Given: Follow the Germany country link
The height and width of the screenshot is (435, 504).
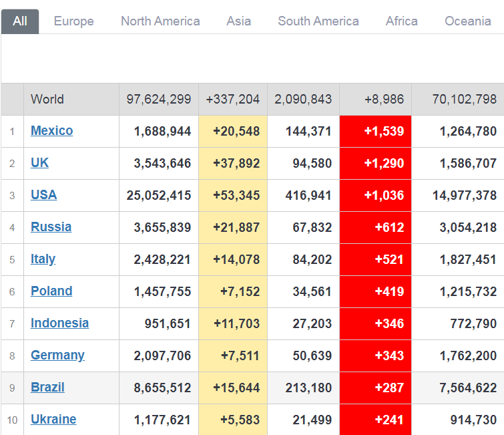Looking at the screenshot, I should tap(57, 355).
